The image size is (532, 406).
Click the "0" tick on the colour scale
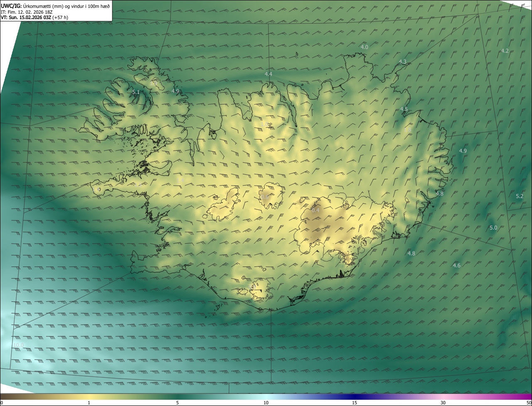(2, 403)
